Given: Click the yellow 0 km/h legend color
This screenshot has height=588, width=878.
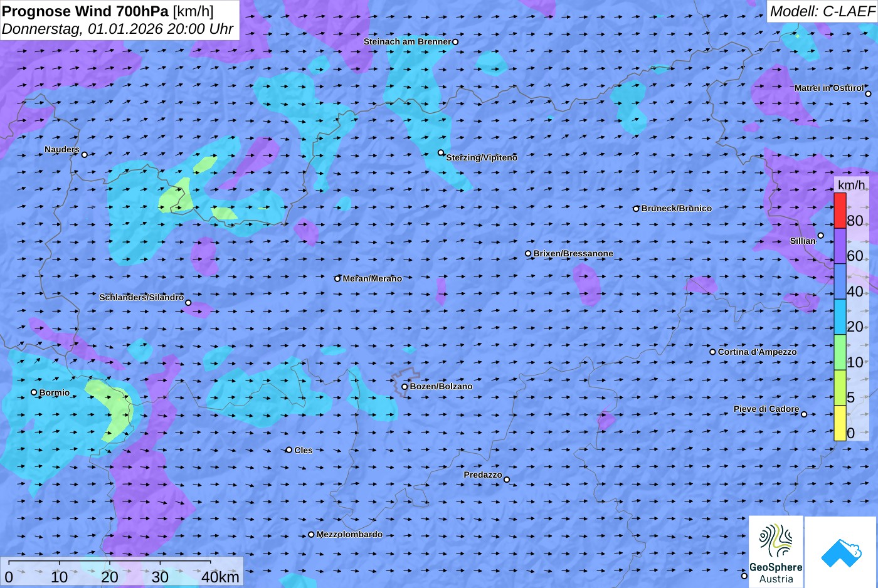Looking at the screenshot, I should (x=840, y=423).
